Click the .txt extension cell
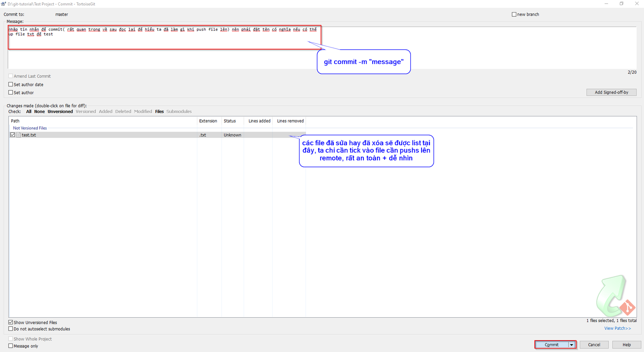The image size is (644, 352). pyautogui.click(x=203, y=135)
